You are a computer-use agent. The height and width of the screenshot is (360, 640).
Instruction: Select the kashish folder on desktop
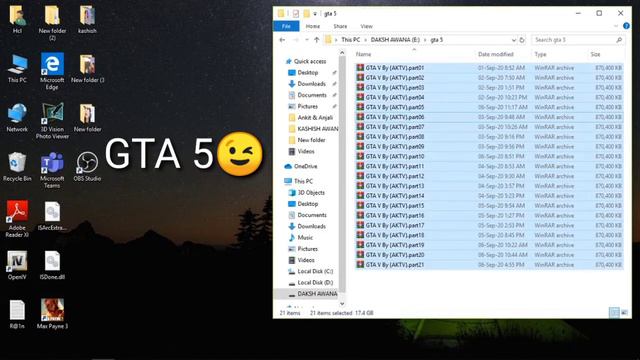[87, 20]
